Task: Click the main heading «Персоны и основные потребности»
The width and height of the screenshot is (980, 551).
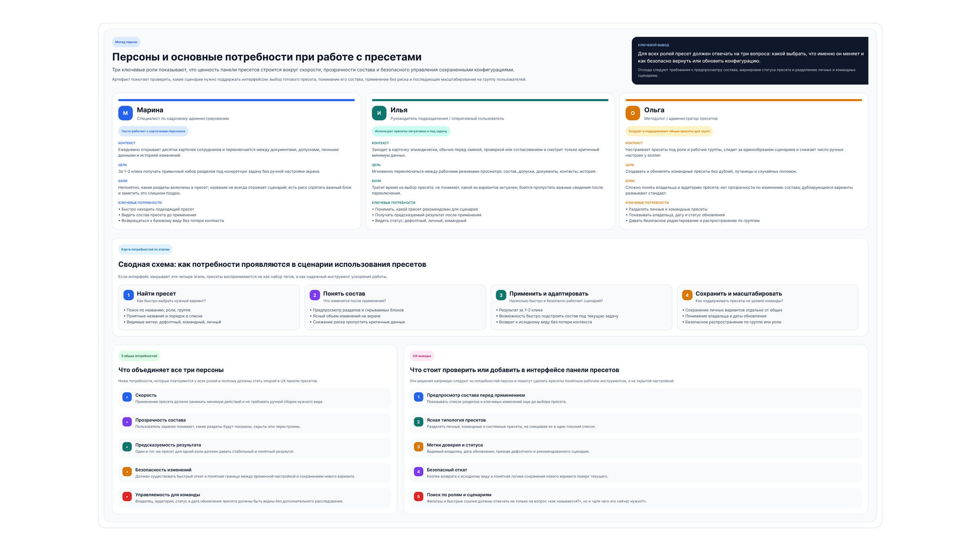Action: click(267, 57)
